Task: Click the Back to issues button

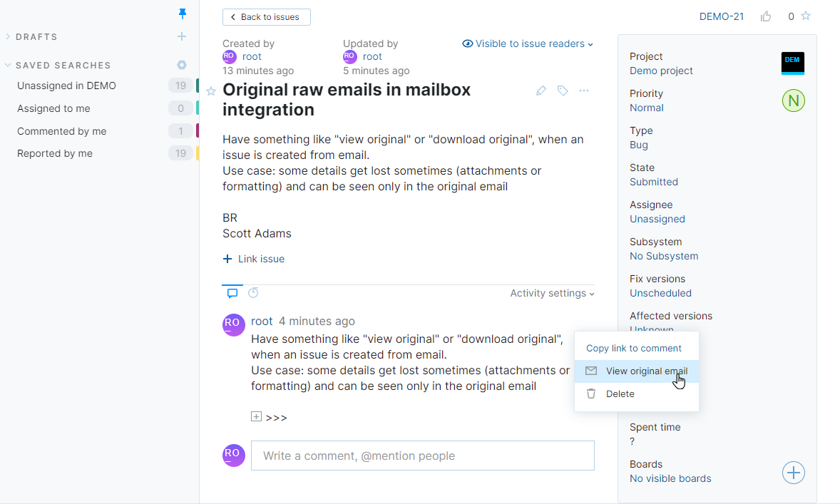Action: (266, 16)
